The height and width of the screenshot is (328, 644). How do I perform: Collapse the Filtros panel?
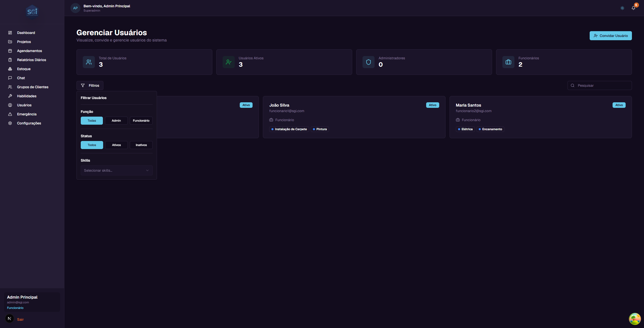[x=90, y=85]
